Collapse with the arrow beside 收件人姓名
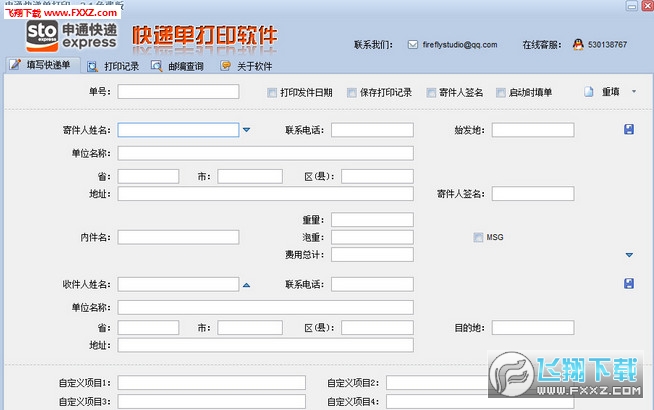This screenshot has width=654, height=410. [x=247, y=285]
